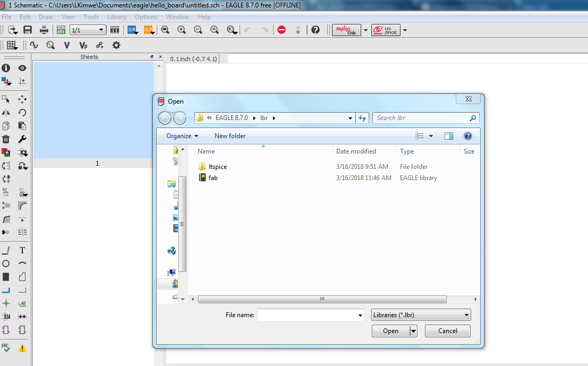Open the Library menu
Viewport: 588px width, 366px height.
pyautogui.click(x=117, y=17)
